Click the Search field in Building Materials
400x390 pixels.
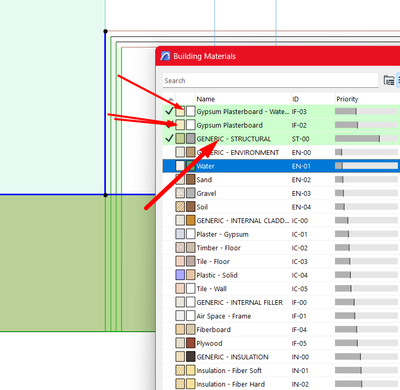click(271, 81)
